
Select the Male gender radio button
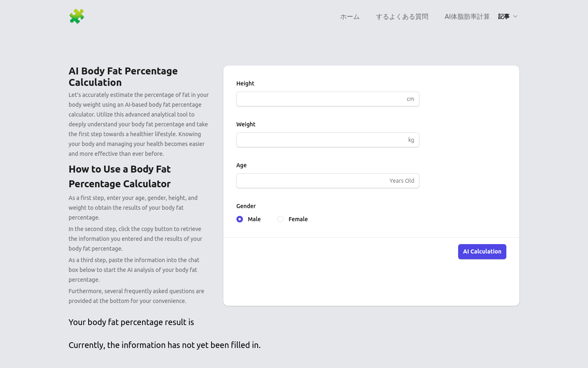click(x=240, y=219)
